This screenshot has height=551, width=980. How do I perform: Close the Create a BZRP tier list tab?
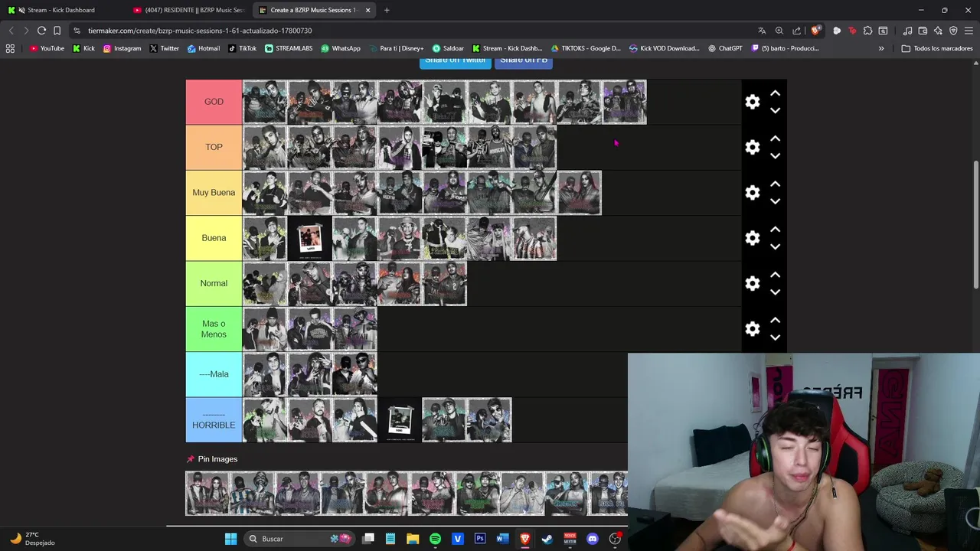click(x=368, y=10)
